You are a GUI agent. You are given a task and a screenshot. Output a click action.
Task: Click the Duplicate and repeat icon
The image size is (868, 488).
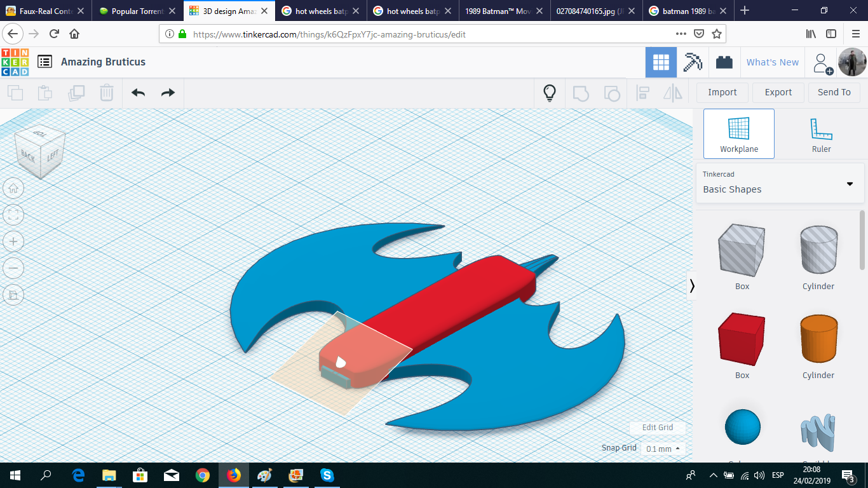[76, 93]
